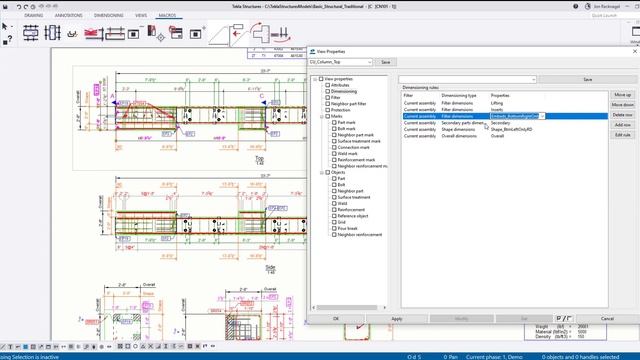640x360 pixels.
Task: Tick the Dimensioning checkbox
Action: 328,91
